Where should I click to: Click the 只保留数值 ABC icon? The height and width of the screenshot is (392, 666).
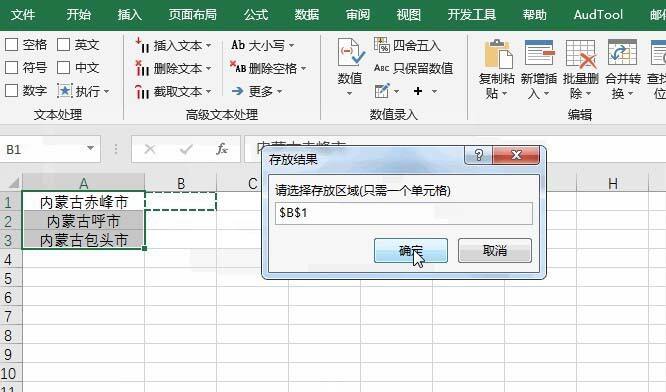381,68
